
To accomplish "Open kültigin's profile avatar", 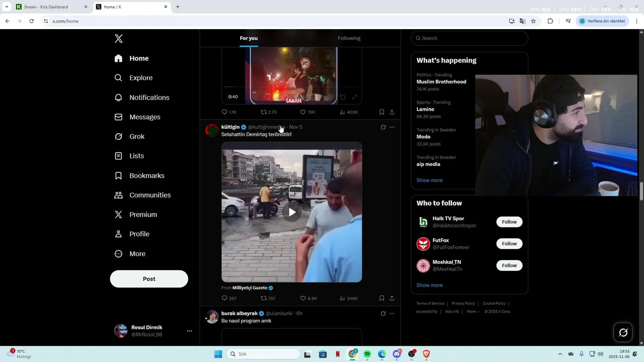I will point(212,130).
